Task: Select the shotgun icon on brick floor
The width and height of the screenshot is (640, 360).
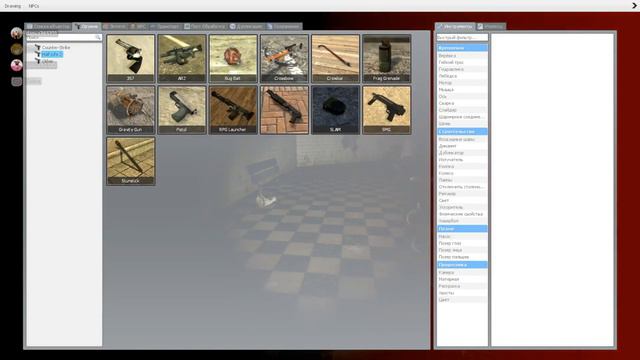Action: click(x=284, y=110)
